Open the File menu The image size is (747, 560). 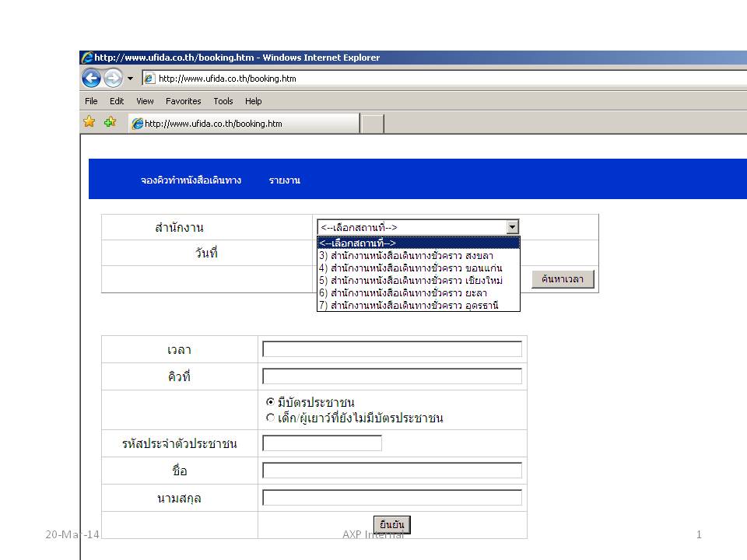pos(91,101)
